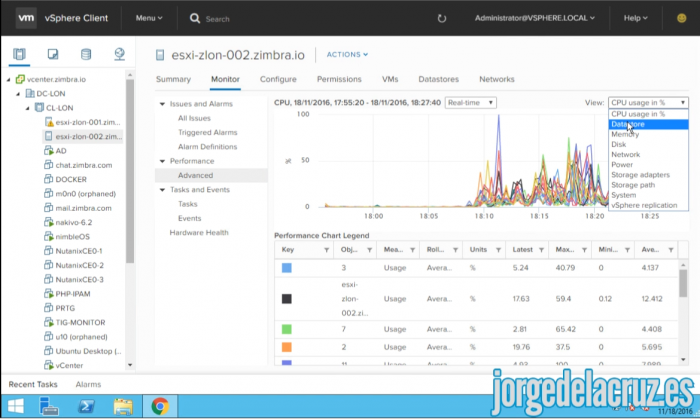Launch PowerShell from taskbar

tap(86, 406)
